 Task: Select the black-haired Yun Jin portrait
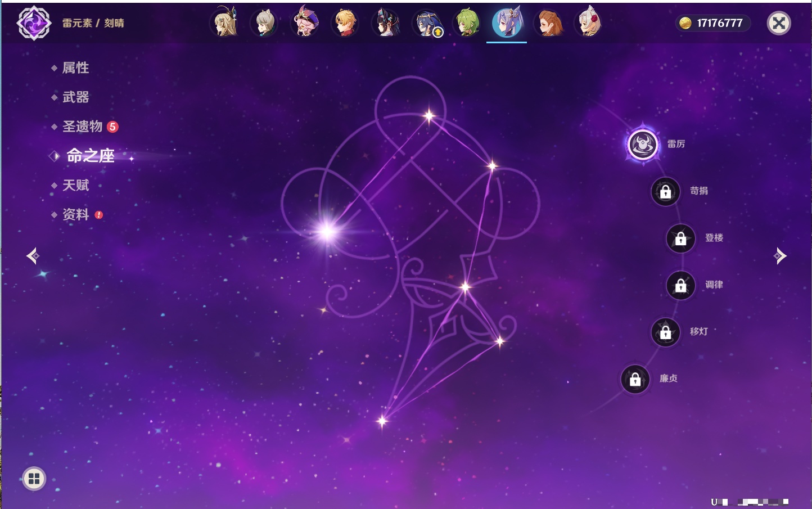386,22
